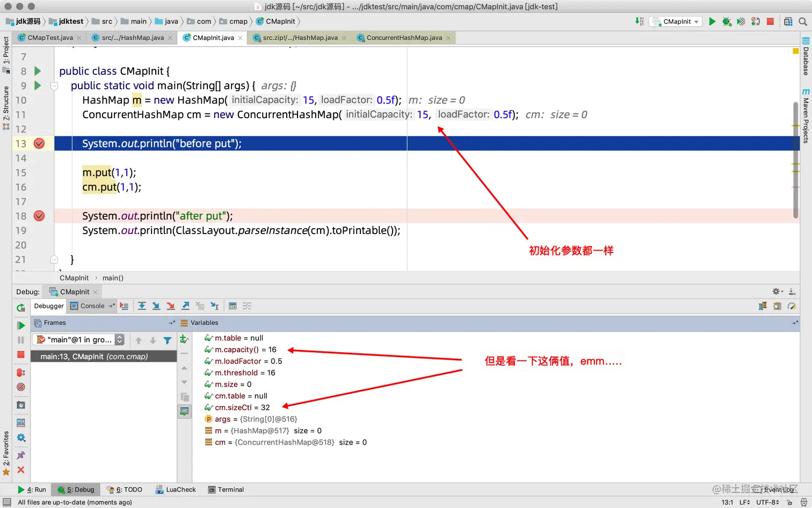Click the LF line separator in the status bar
This screenshot has width=812, height=508.
[744, 503]
